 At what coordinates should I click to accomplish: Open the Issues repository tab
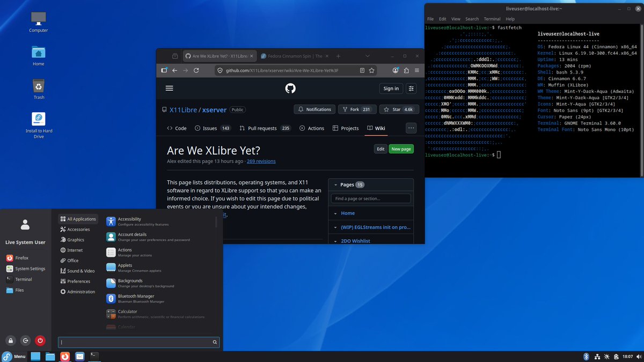213,128
